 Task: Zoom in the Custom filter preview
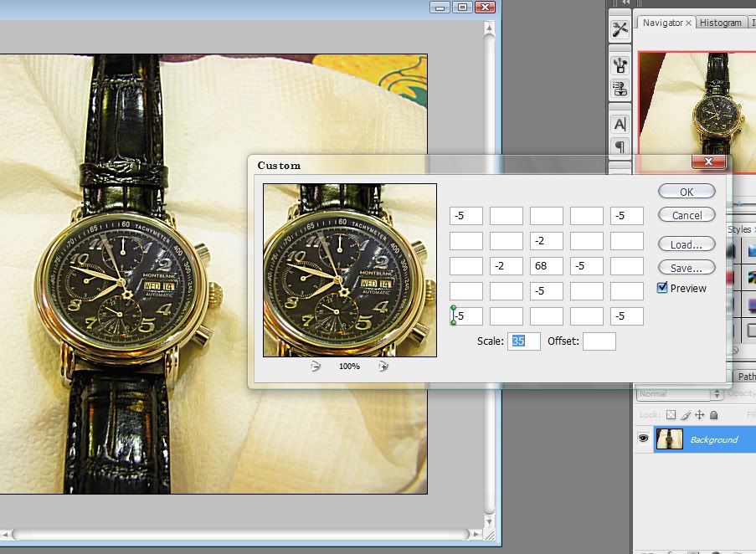[x=383, y=367]
